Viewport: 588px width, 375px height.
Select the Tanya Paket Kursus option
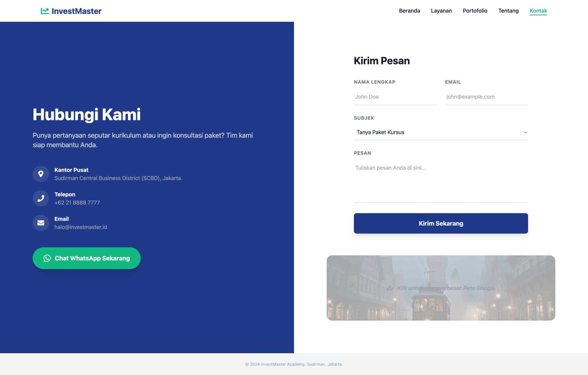pos(380,132)
